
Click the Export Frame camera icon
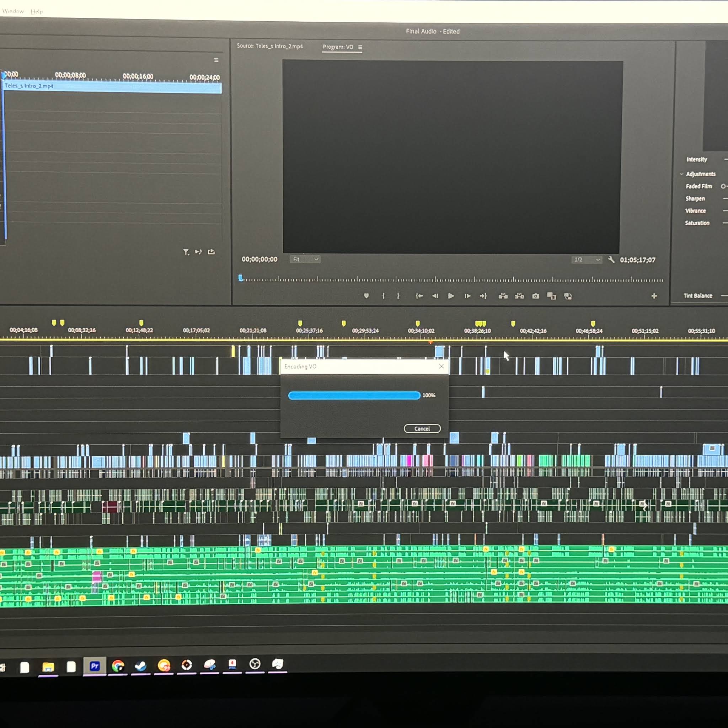pos(535,296)
